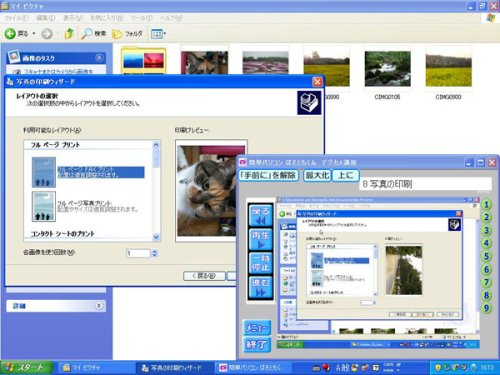500x375 pixels.
Task: Click the tutorial window title bar icon
Action: pyautogui.click(x=243, y=162)
